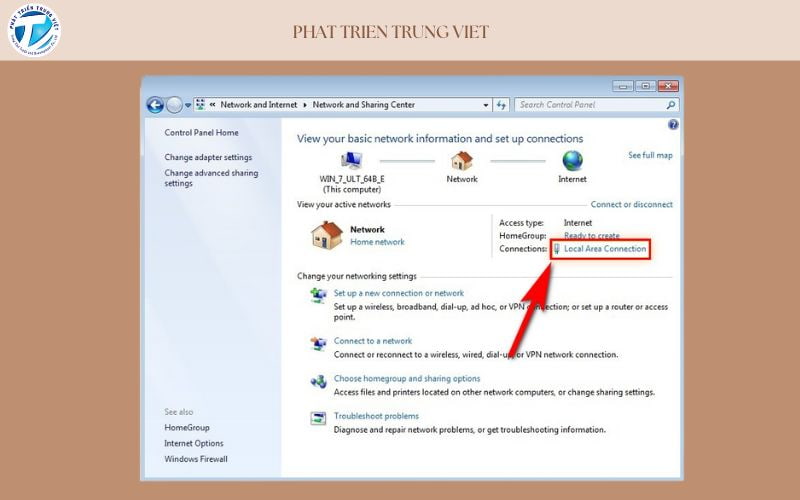Click the This computer icon in network map
Image resolution: width=800 pixels, height=500 pixels.
pos(352,160)
